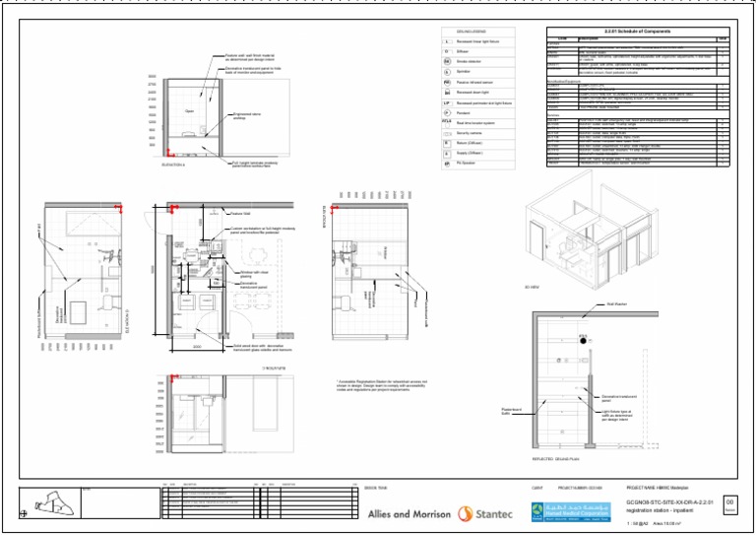Select the Security camera legend symbol
This screenshot has width=756, height=535.
[x=447, y=134]
